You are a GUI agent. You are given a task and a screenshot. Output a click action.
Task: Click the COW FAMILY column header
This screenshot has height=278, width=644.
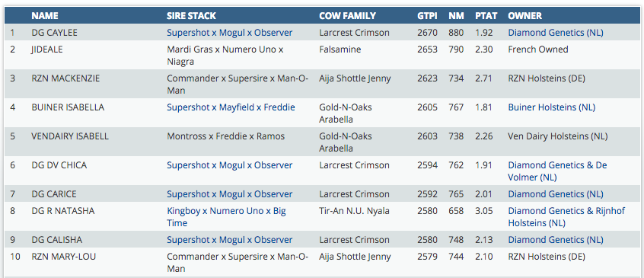pos(347,16)
